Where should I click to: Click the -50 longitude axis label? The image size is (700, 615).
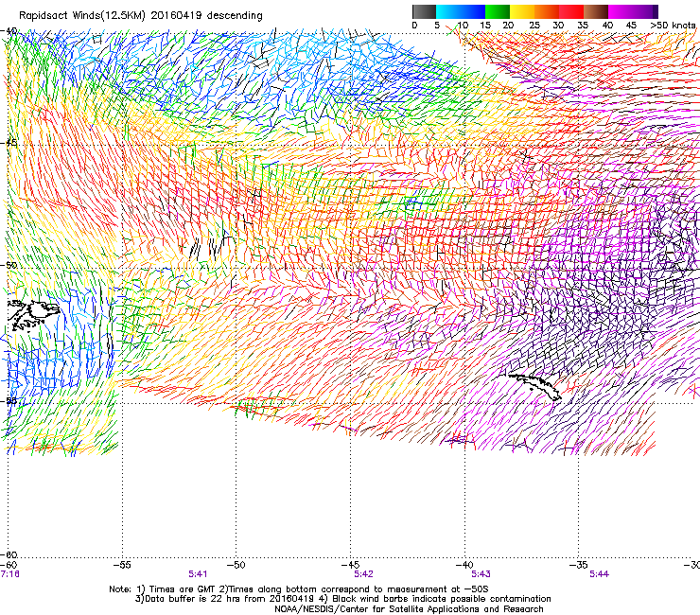(236, 565)
